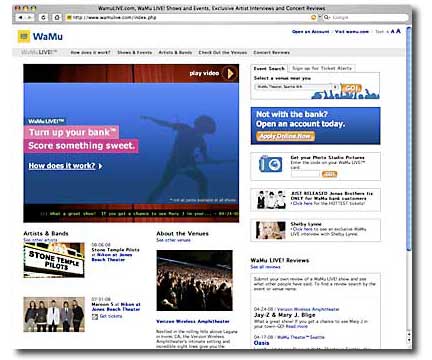Click 'Read more' in Jay-Z review
This screenshot has width=432, height=360.
point(297,326)
